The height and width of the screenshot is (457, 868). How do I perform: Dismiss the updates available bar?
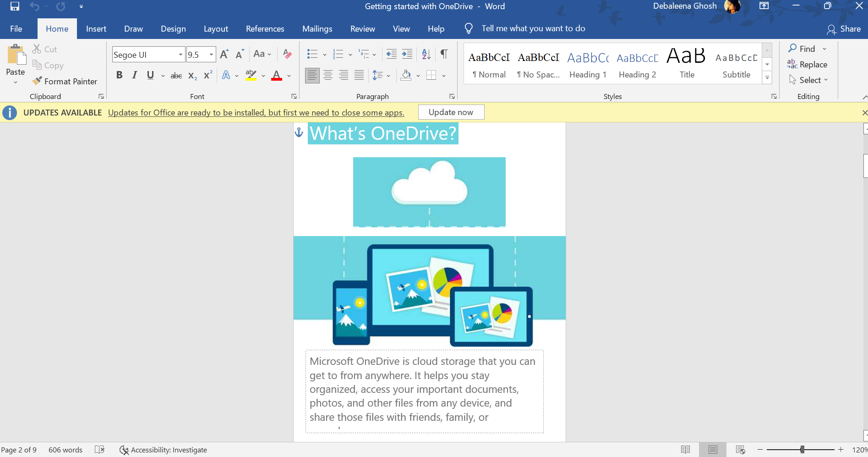(864, 113)
